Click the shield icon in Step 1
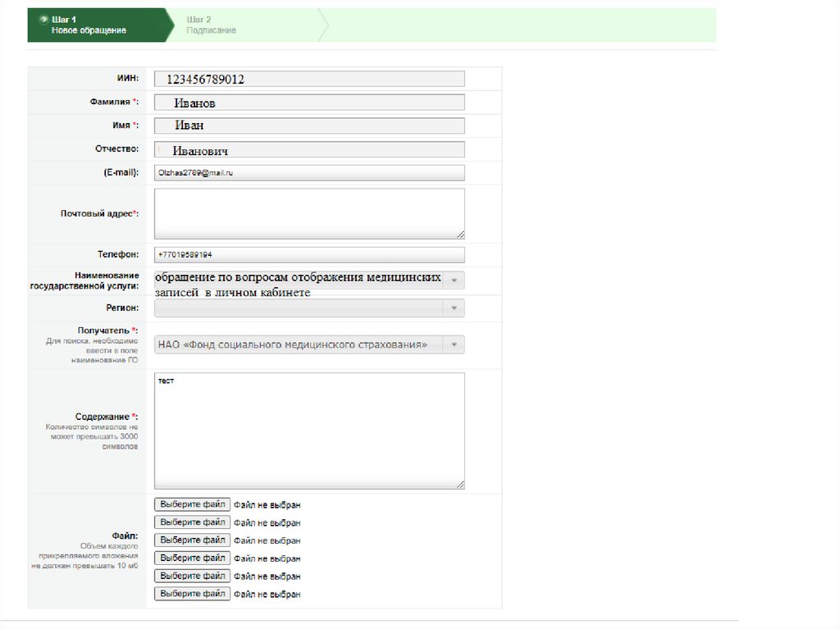 [x=43, y=20]
